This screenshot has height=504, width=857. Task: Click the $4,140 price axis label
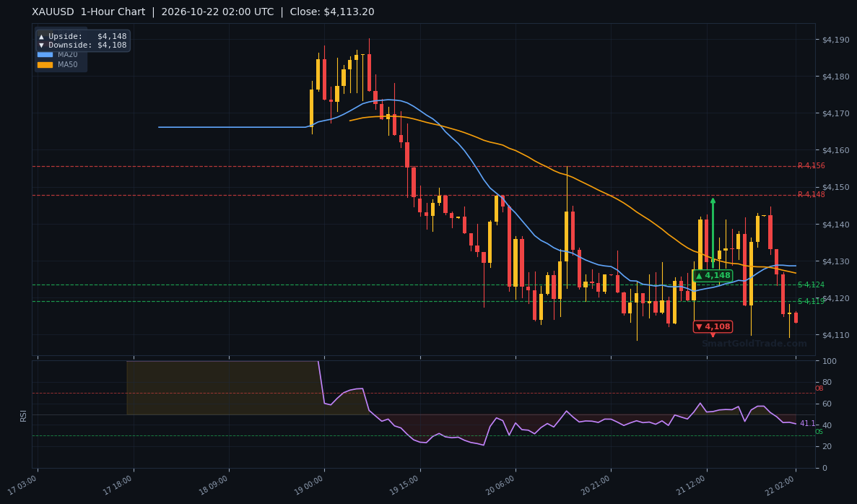pyautogui.click(x=835, y=225)
